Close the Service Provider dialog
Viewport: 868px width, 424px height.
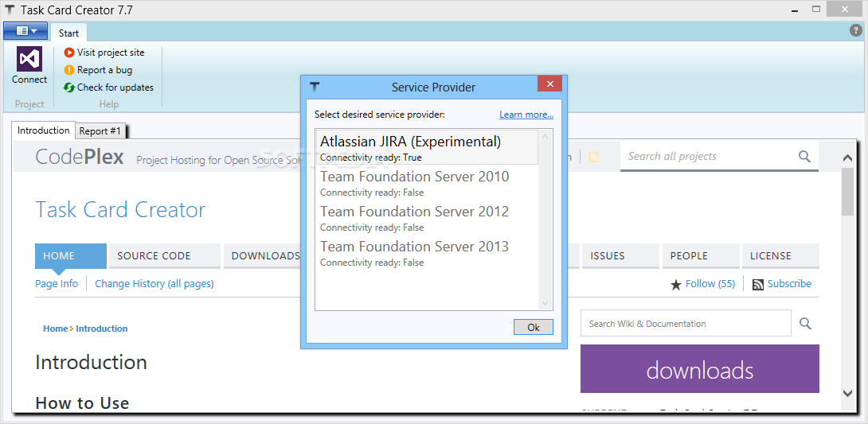[549, 84]
